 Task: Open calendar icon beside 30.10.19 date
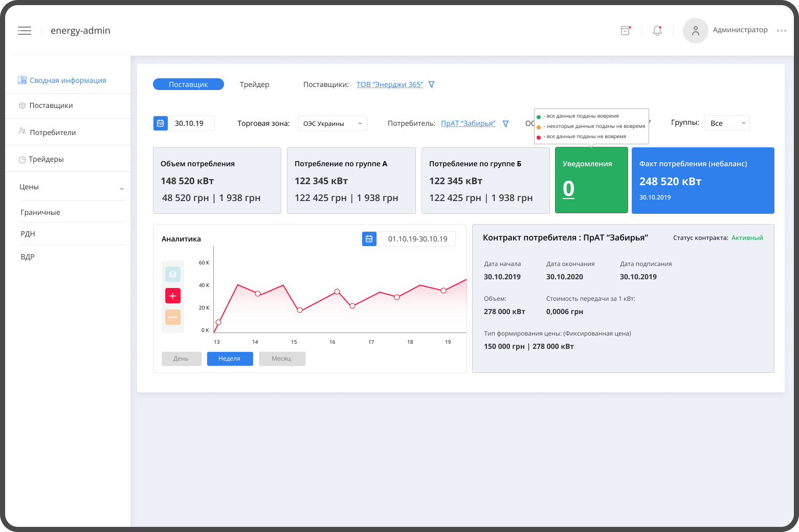(x=161, y=123)
